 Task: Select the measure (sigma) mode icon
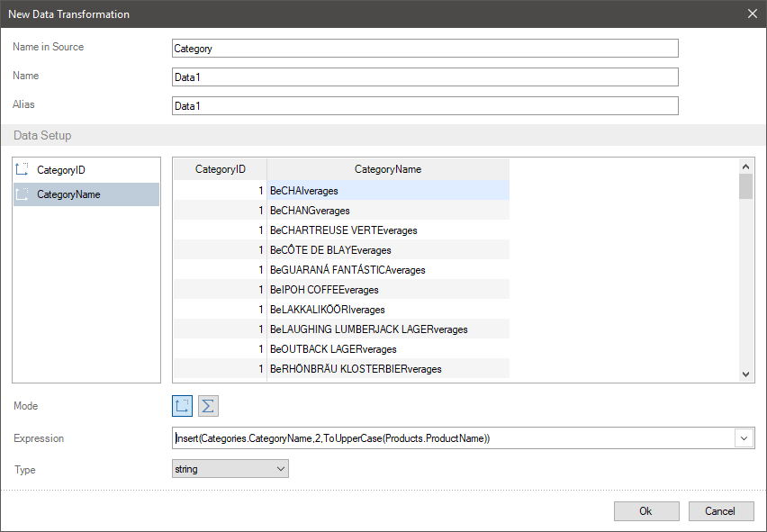pyautogui.click(x=208, y=406)
